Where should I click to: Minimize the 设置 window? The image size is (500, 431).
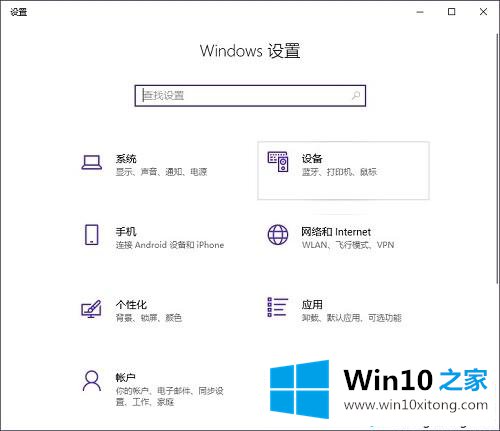click(x=420, y=12)
